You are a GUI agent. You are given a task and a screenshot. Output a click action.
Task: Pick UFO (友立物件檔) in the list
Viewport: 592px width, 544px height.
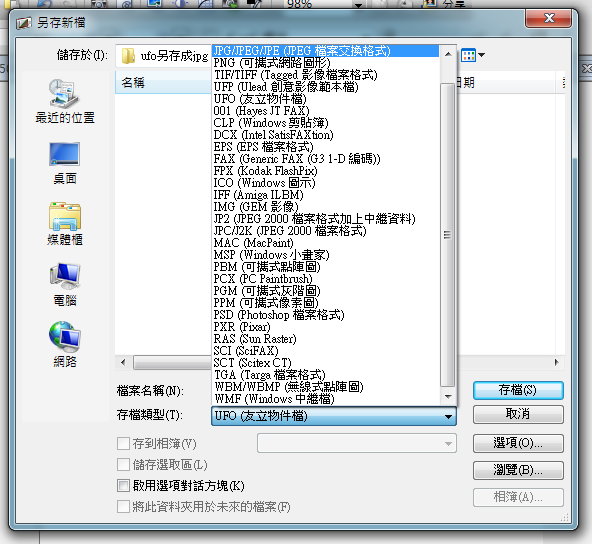tap(325, 99)
